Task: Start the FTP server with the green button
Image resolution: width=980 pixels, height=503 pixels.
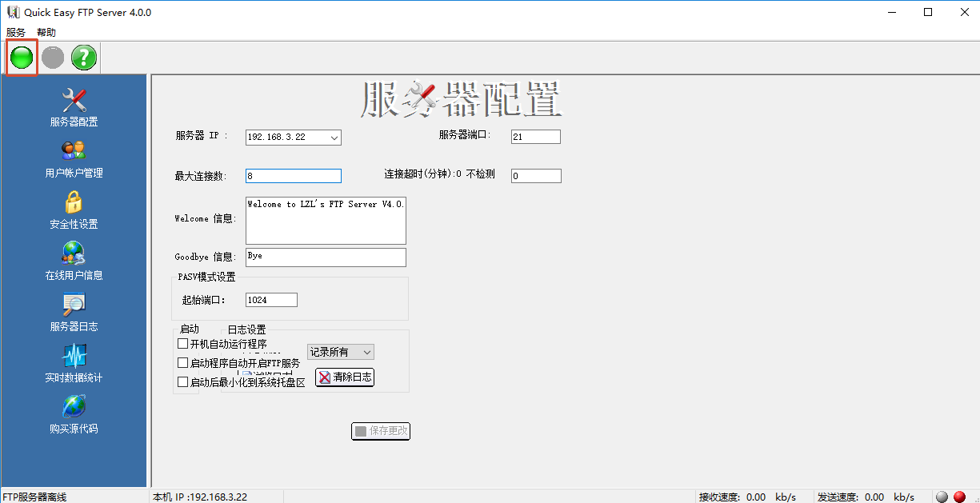Action: point(22,58)
